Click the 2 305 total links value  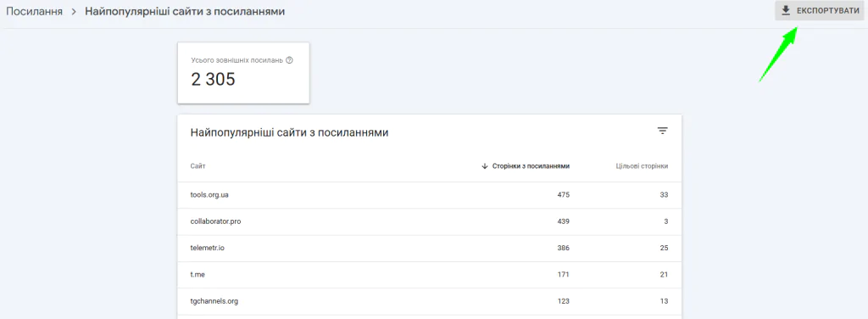tap(213, 80)
